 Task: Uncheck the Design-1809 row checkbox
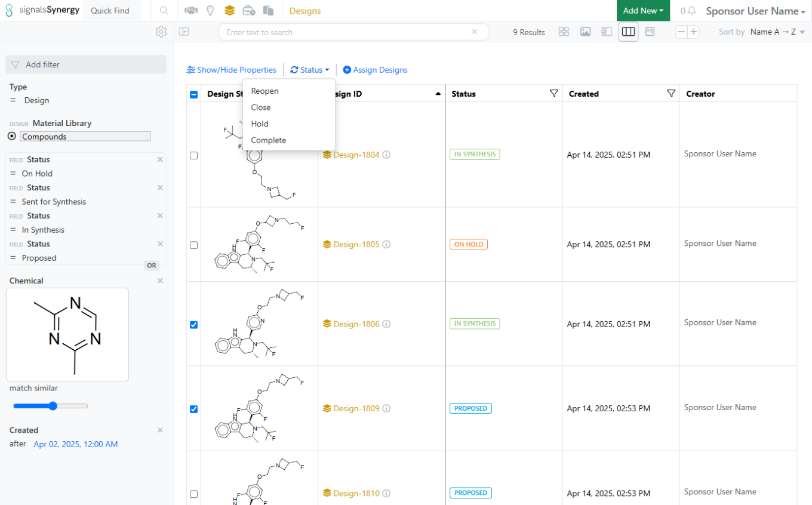click(193, 409)
